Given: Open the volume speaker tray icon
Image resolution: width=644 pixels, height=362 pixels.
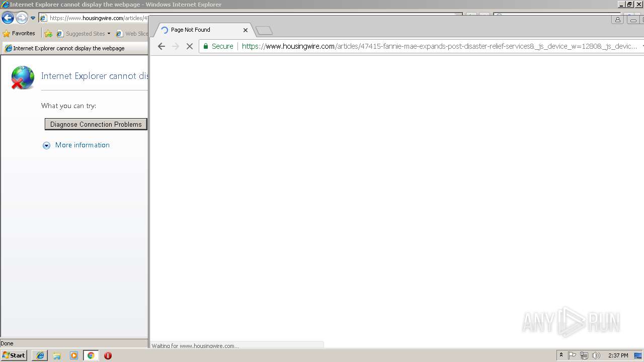Looking at the screenshot, I should coord(596,355).
